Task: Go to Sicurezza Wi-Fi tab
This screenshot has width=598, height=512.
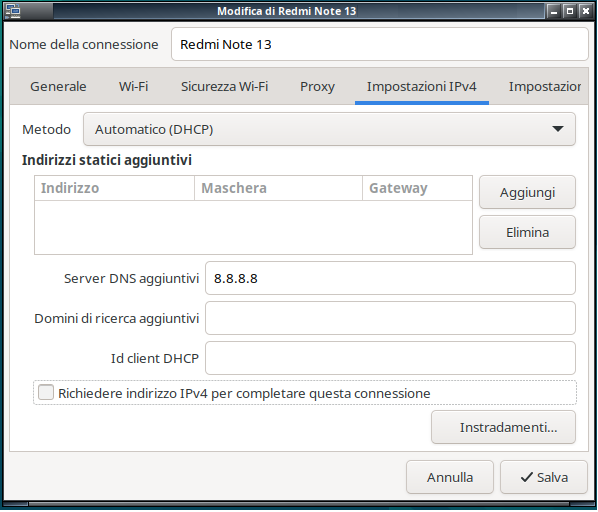Action: 224,87
